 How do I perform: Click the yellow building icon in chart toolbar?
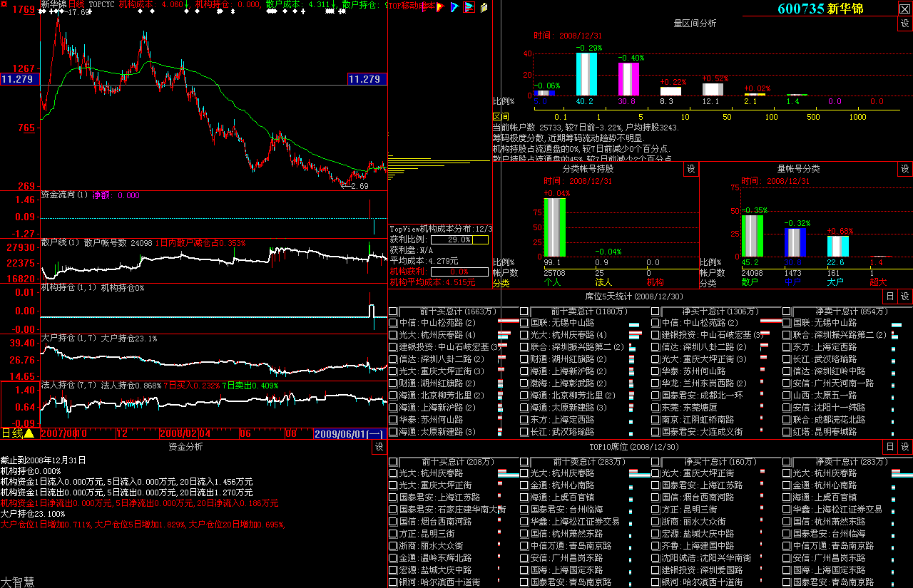[x=484, y=7]
